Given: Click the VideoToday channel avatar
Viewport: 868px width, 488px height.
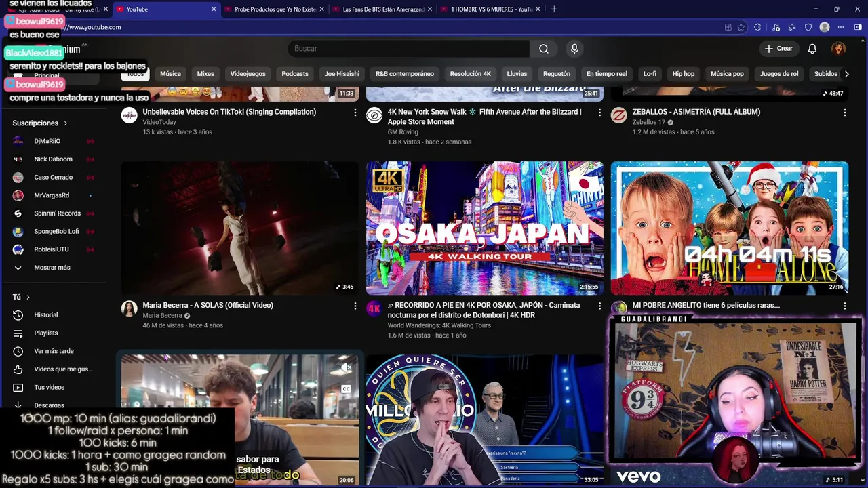Looking at the screenshot, I should pos(129,115).
